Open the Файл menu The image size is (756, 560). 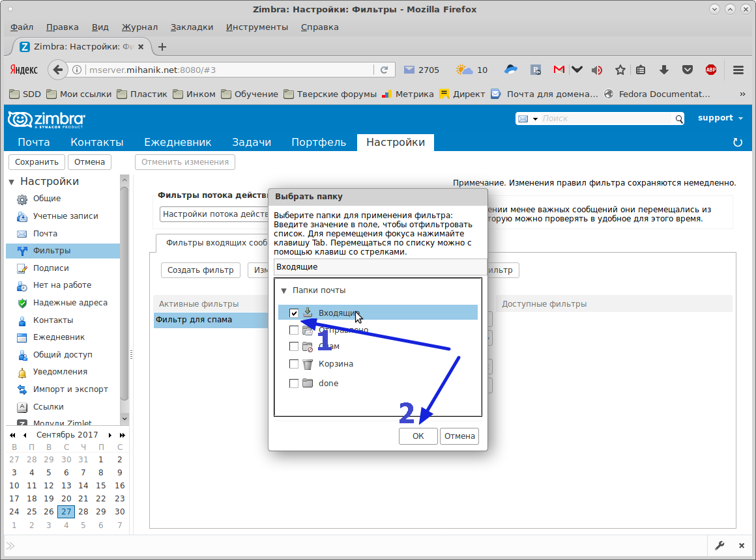click(x=22, y=27)
